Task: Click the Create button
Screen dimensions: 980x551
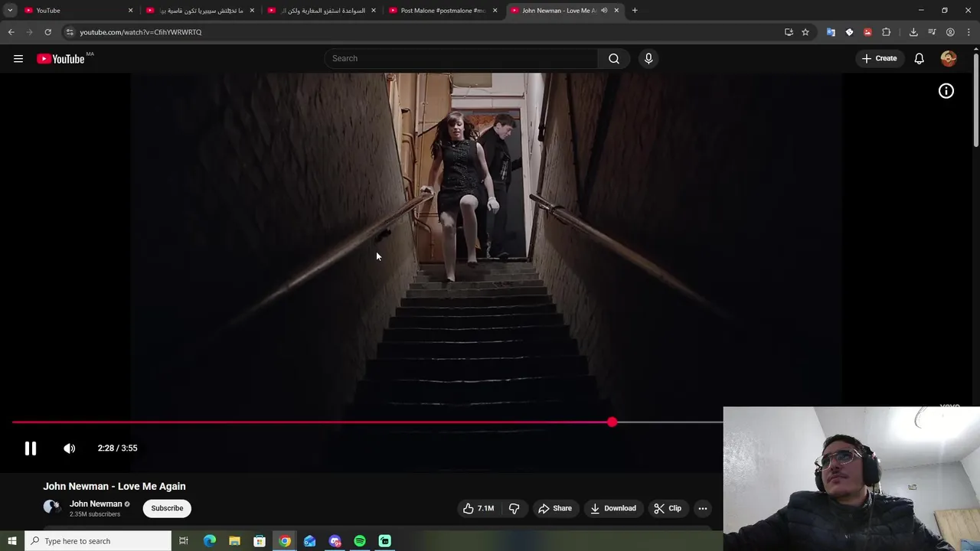Action: [879, 58]
